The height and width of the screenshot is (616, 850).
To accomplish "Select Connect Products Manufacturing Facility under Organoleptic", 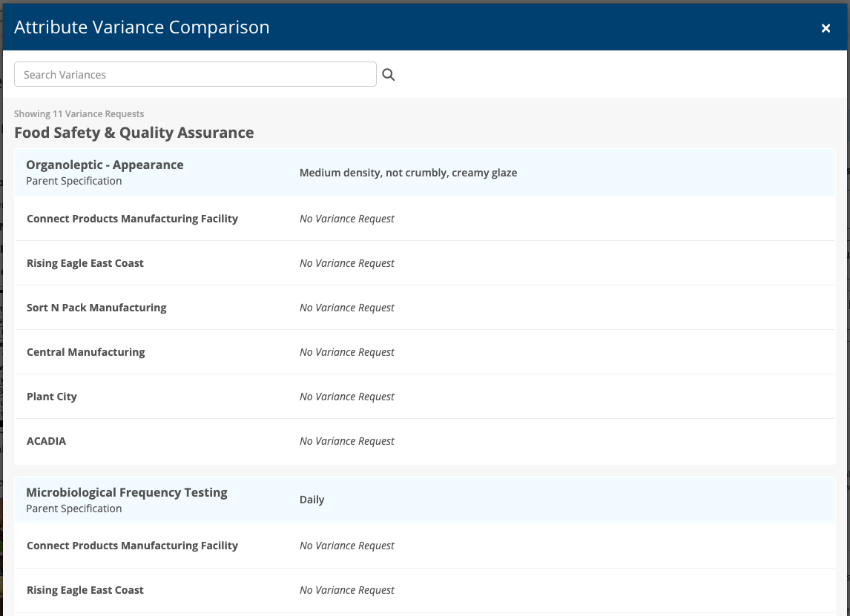I will tap(425, 219).
